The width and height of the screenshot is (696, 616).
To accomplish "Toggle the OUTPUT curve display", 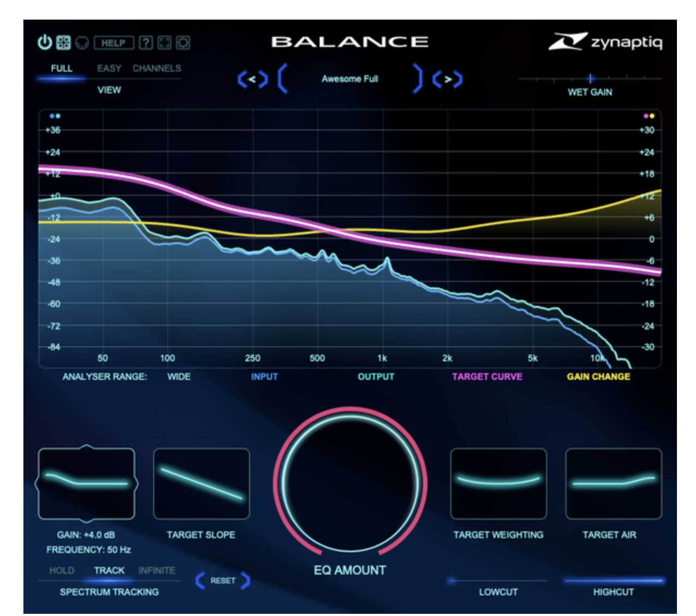I will pos(376,377).
